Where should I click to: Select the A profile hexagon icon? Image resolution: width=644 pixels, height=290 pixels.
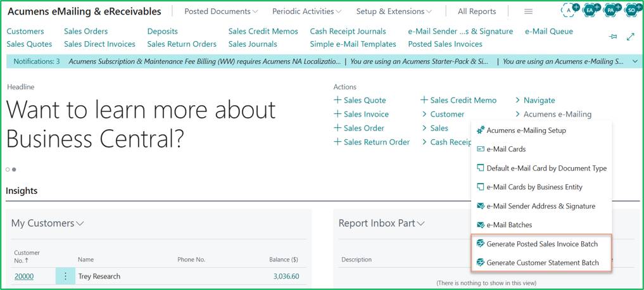[x=569, y=10]
